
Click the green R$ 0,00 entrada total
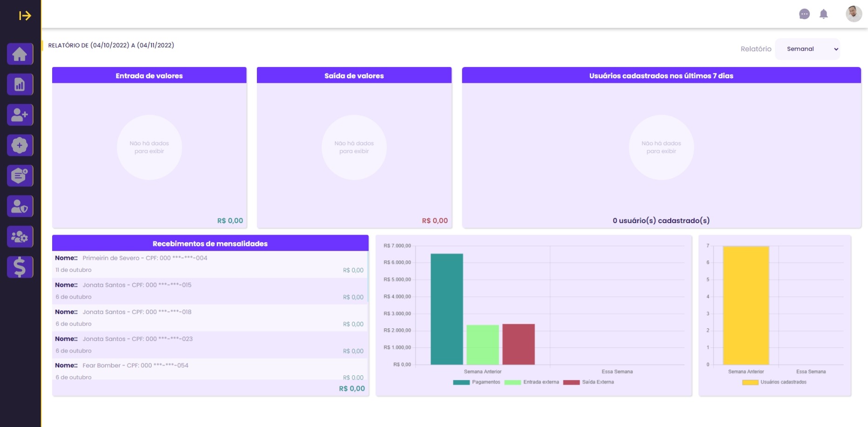tap(230, 221)
